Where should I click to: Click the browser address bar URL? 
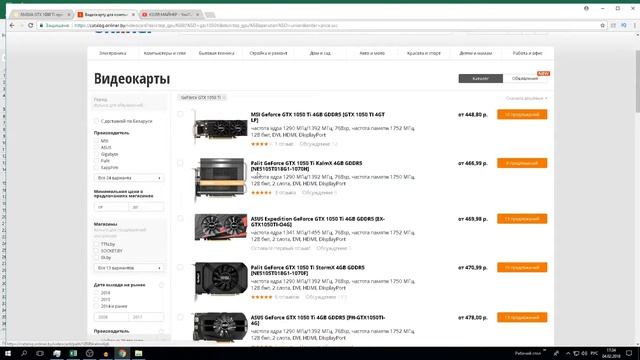206,25
